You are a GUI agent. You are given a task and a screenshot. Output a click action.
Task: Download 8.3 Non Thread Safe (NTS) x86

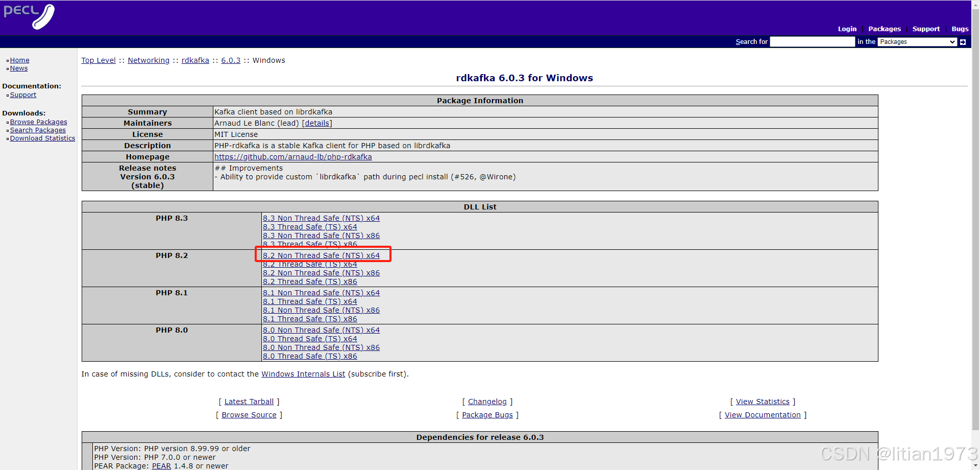coord(322,236)
